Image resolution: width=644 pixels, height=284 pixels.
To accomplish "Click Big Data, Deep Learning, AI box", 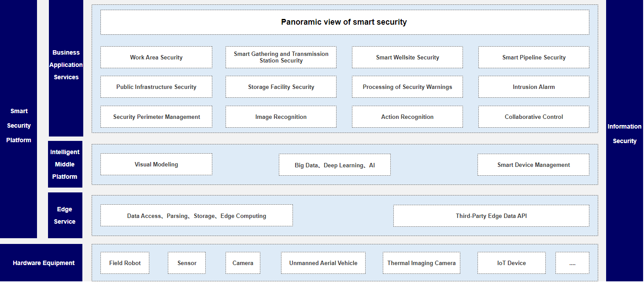I will tap(334, 165).
